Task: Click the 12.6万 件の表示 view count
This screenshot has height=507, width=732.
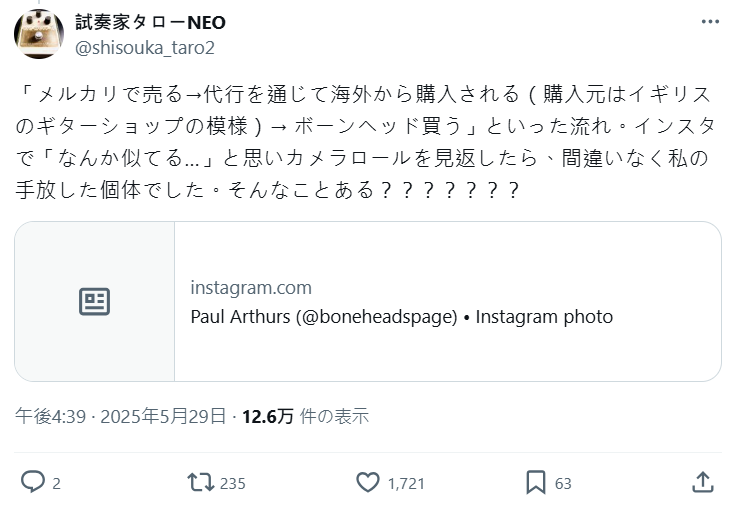Action: [305, 416]
